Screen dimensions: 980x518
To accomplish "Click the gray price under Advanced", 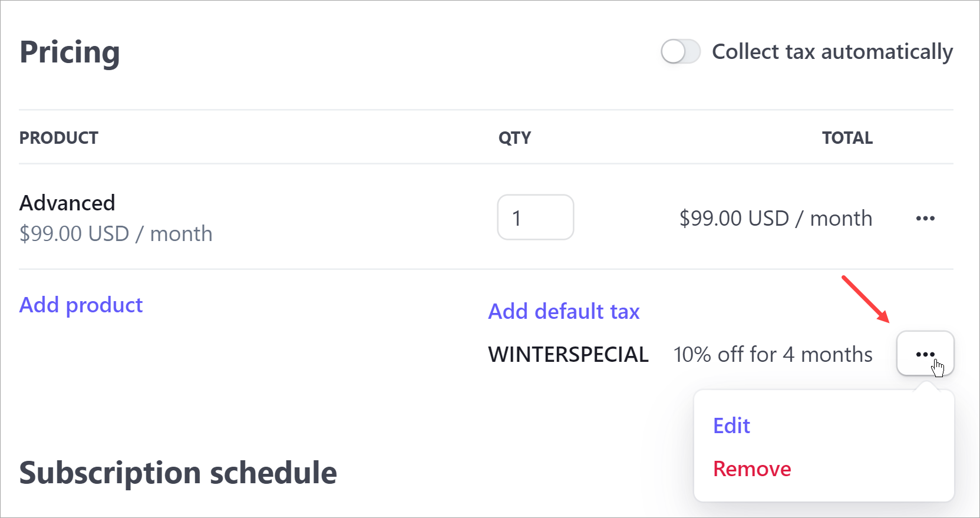I will point(116,234).
